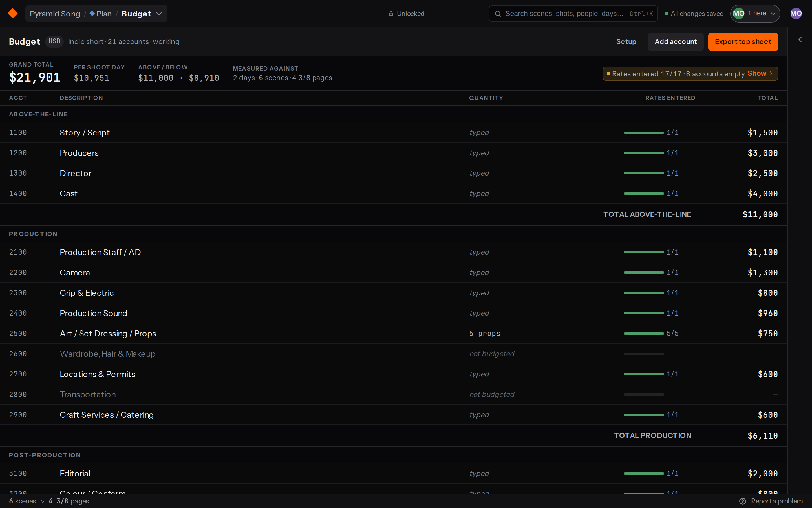Screen dimensions: 812x508
Task: Open Art / Set Dressing / Props account
Action: 394,333
